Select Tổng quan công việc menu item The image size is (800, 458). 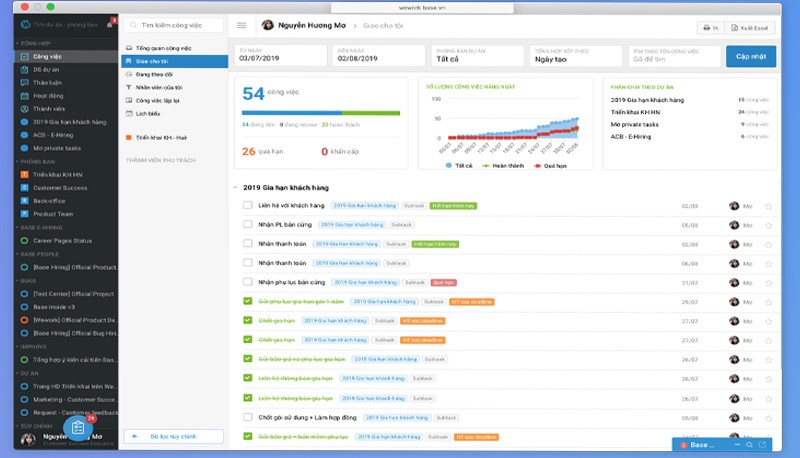tap(174, 48)
